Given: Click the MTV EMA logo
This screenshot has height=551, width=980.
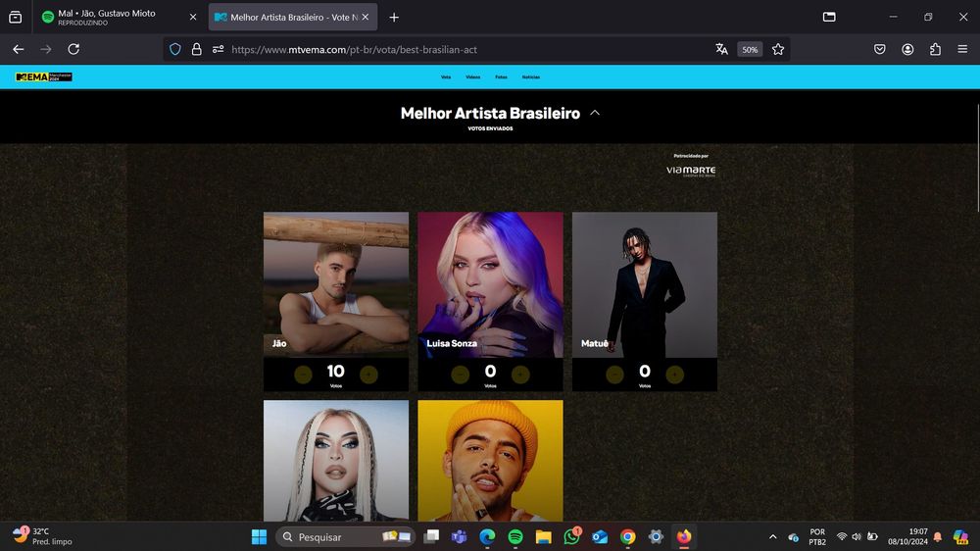Looking at the screenshot, I should [x=44, y=76].
